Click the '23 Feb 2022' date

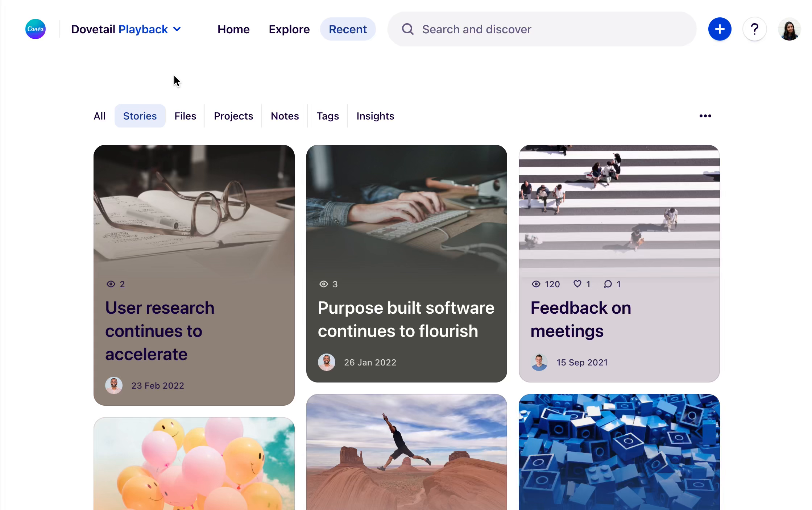(x=158, y=386)
